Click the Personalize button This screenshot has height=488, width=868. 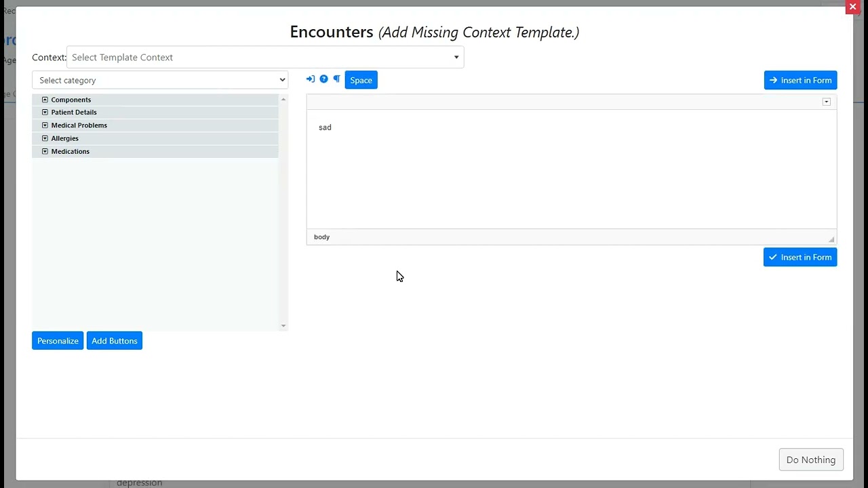pos(58,341)
